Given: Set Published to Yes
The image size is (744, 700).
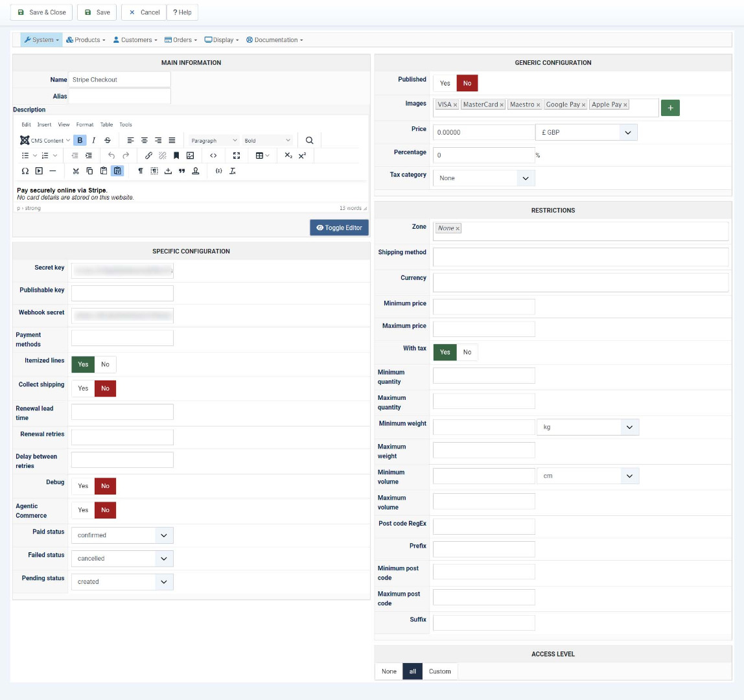Looking at the screenshot, I should [445, 83].
